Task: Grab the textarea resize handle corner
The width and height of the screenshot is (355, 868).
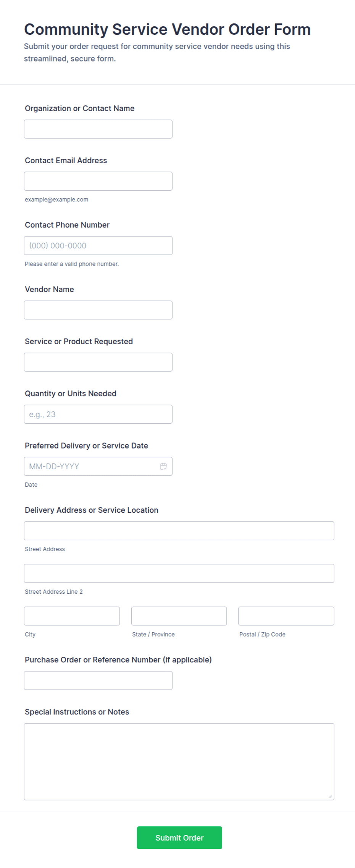Action: coord(330,796)
